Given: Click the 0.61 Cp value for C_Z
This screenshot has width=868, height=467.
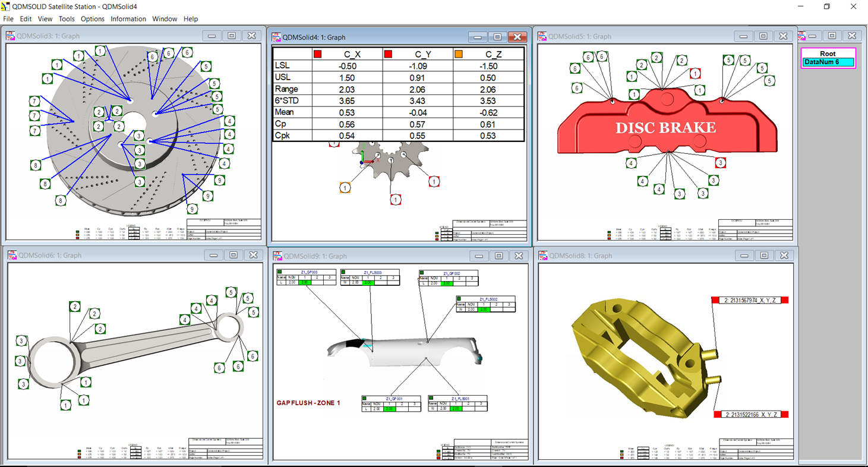Looking at the screenshot, I should pos(488,124).
